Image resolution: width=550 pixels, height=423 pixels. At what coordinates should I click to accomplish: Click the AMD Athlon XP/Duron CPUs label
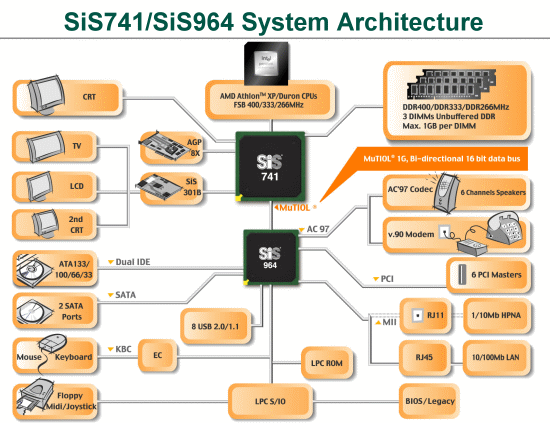[269, 96]
